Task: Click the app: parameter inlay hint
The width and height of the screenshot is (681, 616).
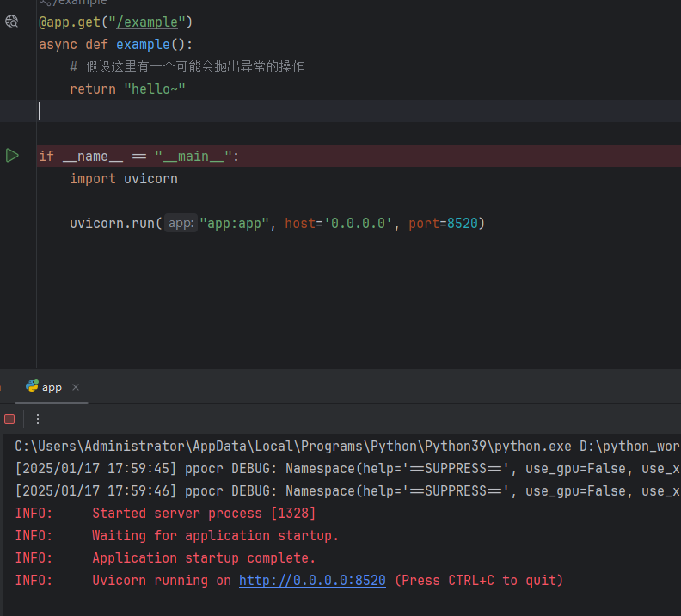Action: [181, 224]
